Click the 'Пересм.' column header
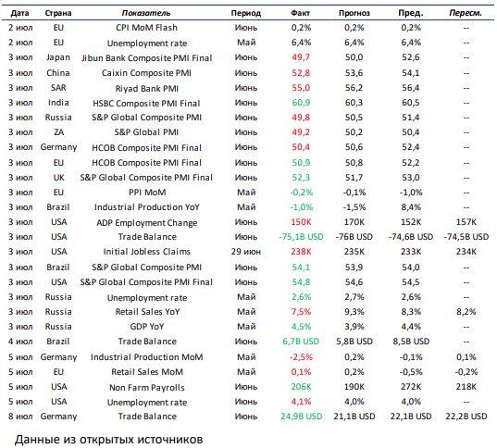This screenshot has height=448, width=497. (466, 13)
